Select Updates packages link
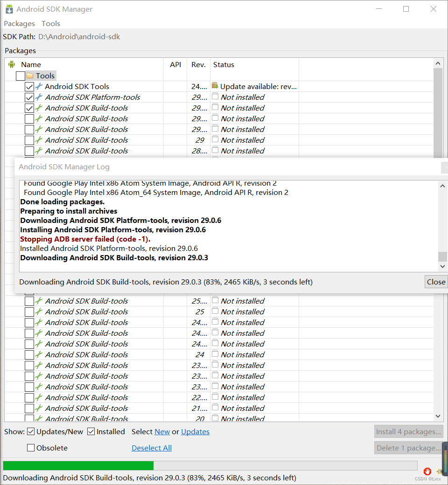 tap(196, 431)
